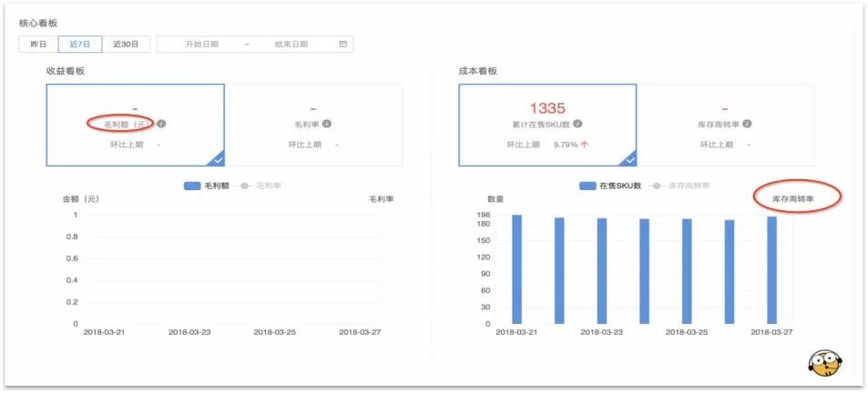The image size is (868, 393).
Task: Click the 成本看板 section heading
Action: pos(478,71)
